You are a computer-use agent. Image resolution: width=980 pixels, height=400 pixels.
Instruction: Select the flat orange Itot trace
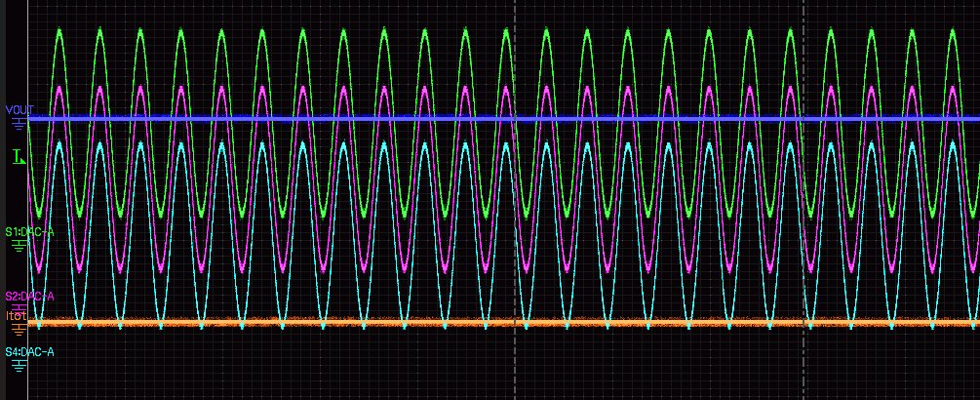click(x=504, y=323)
